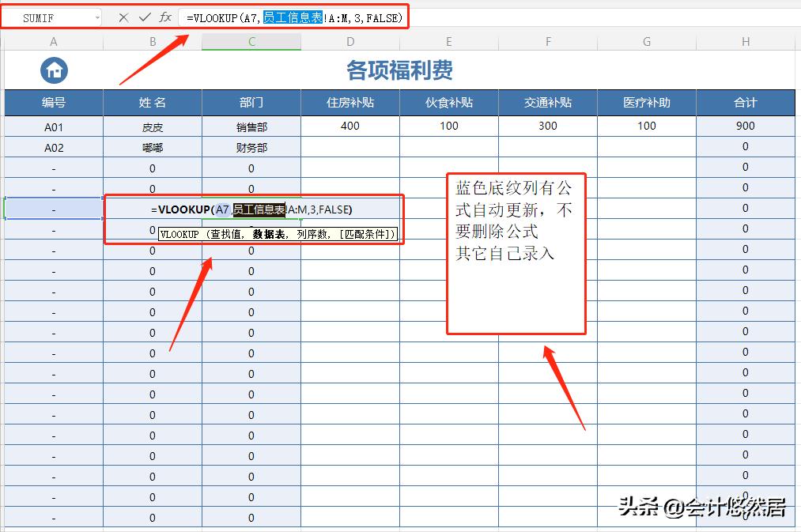
Task: Select the 合计 column header cell
Action: click(744, 102)
